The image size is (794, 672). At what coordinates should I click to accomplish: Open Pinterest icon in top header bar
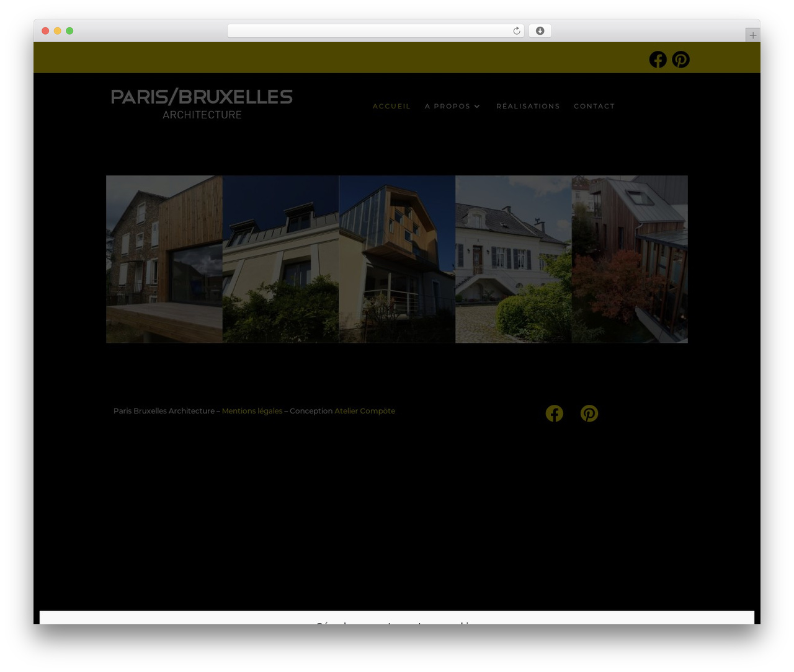pyautogui.click(x=680, y=59)
